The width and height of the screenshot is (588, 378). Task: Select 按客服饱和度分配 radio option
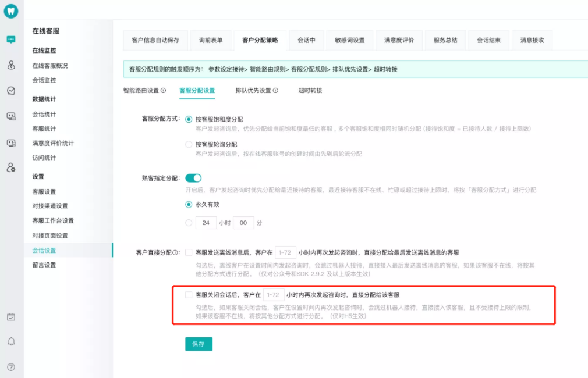(189, 120)
